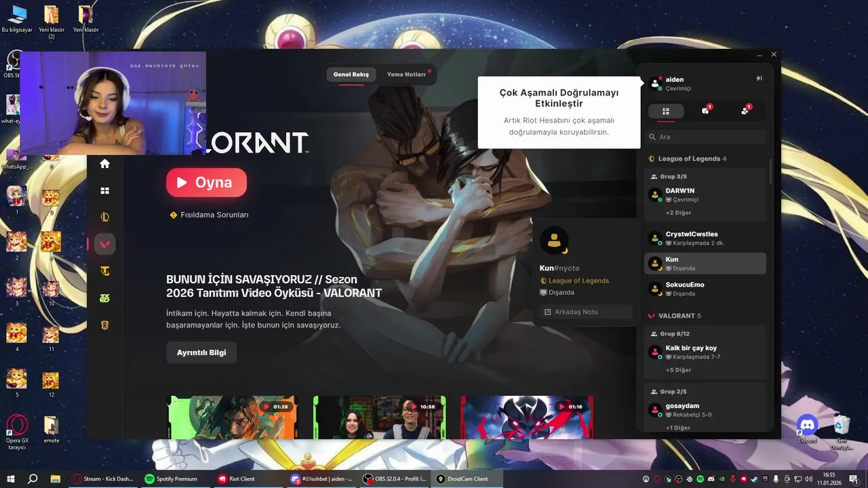The image size is (868, 488).
Task: Play the 10:56 video thumbnail
Action: coord(379,417)
